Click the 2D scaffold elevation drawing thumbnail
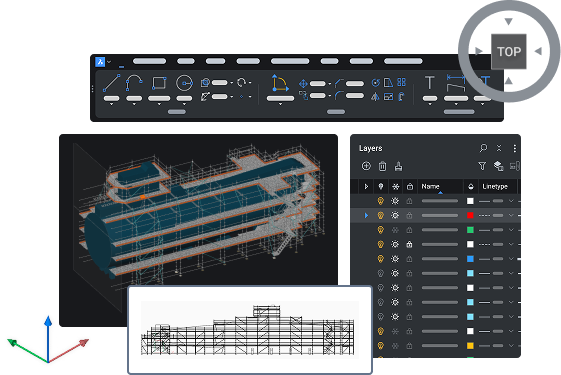 [x=250, y=330]
